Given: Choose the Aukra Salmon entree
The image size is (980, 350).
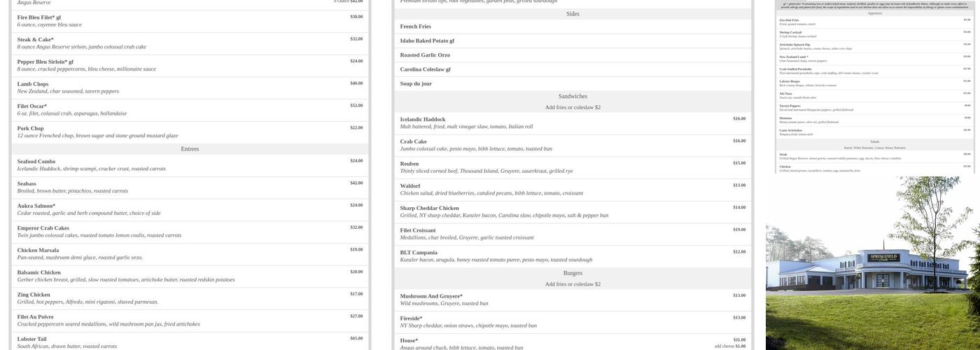Looking at the screenshot, I should [36, 206].
